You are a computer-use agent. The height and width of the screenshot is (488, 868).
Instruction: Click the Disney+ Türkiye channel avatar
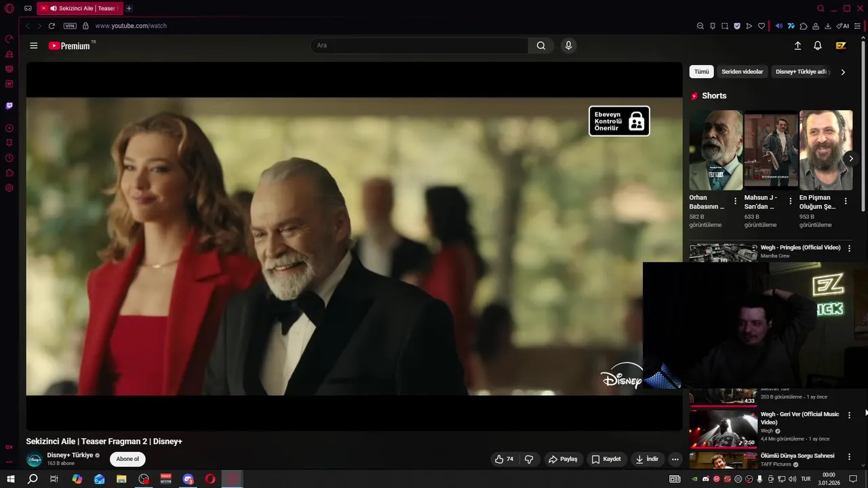tap(34, 459)
